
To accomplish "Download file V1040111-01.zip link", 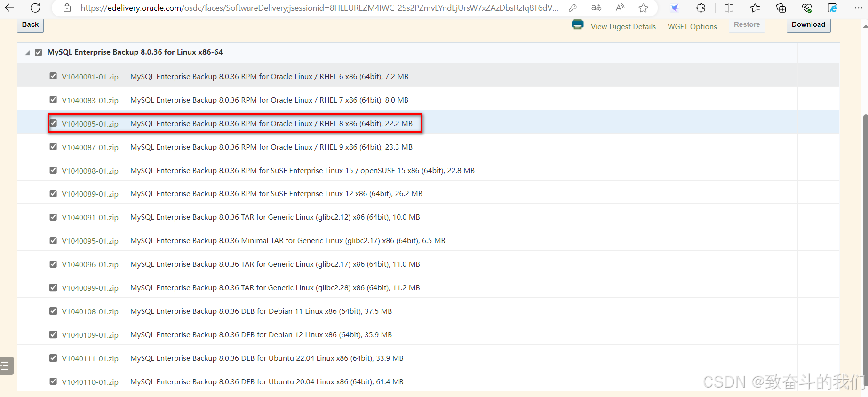I will 90,358.
